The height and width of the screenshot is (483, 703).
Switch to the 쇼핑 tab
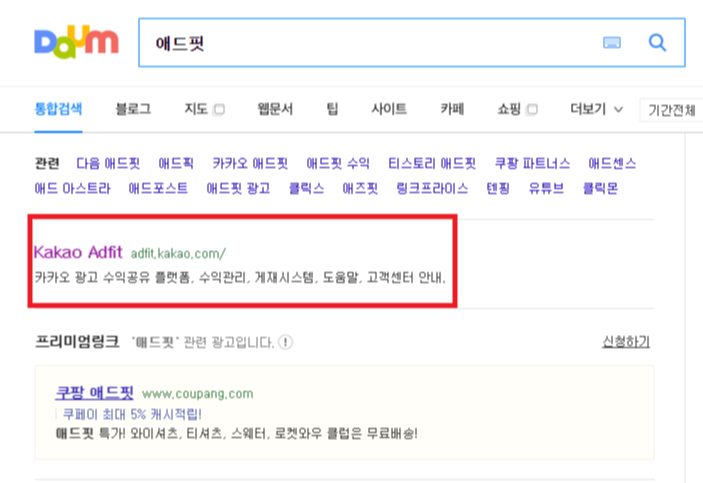pos(509,109)
